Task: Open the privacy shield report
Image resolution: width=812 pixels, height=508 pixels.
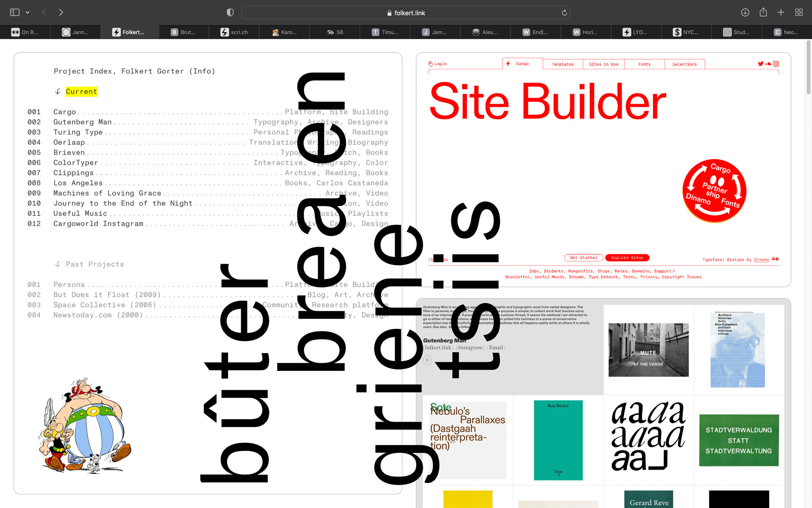Action: pyautogui.click(x=230, y=12)
